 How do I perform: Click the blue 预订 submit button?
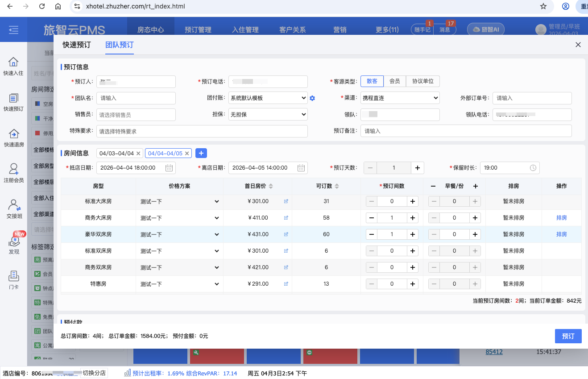click(x=568, y=336)
